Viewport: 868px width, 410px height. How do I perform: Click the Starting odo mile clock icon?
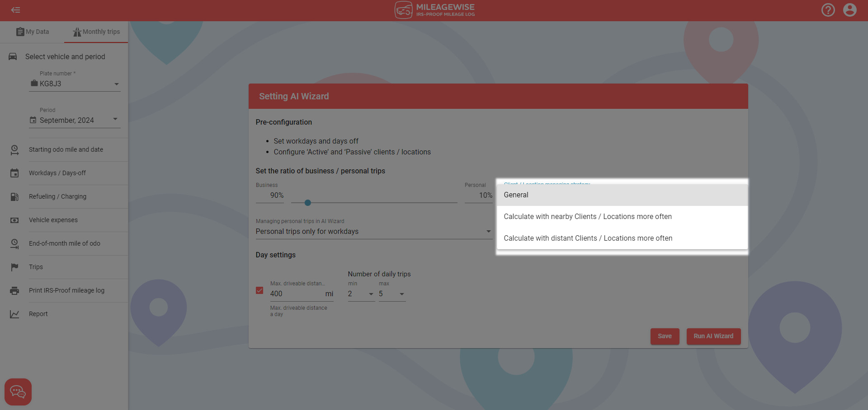[x=14, y=149]
